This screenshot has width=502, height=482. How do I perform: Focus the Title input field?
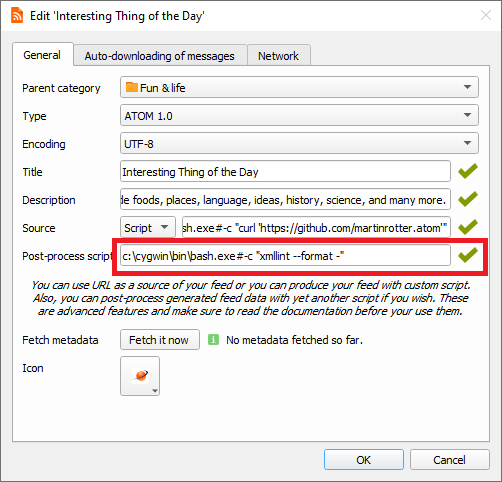click(285, 171)
